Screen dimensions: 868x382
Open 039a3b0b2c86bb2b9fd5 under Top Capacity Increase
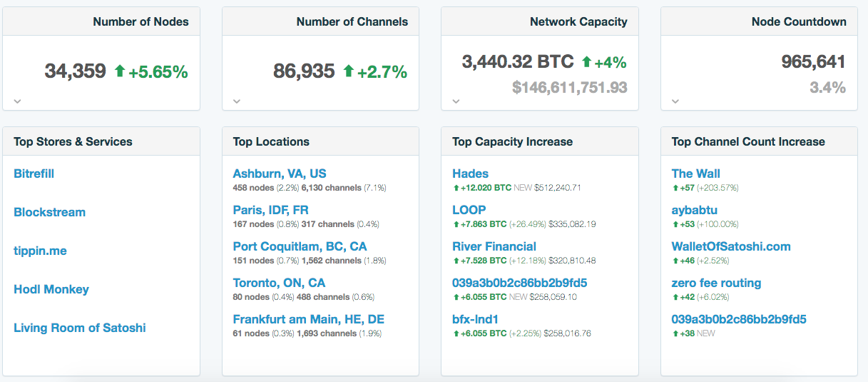[519, 283]
